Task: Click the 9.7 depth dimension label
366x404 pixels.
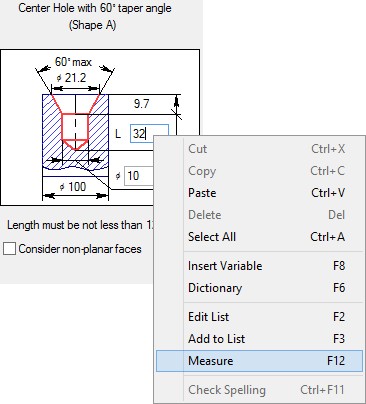Action: (141, 104)
